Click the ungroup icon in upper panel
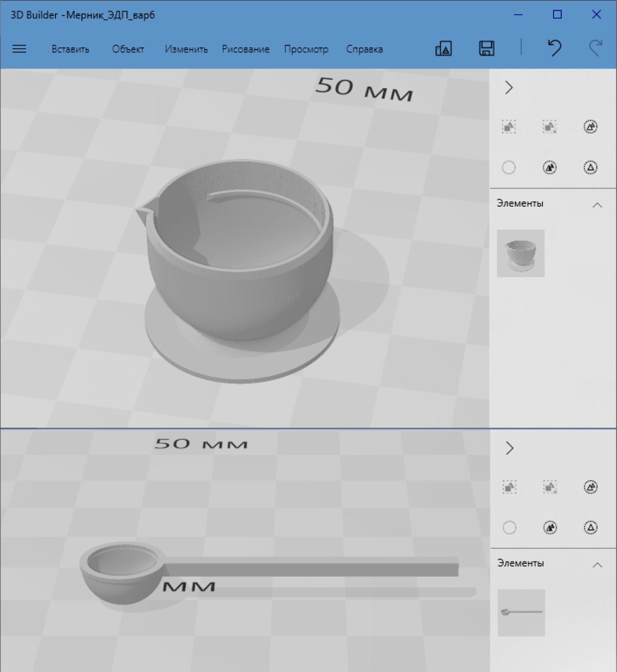The width and height of the screenshot is (617, 672). tap(549, 127)
